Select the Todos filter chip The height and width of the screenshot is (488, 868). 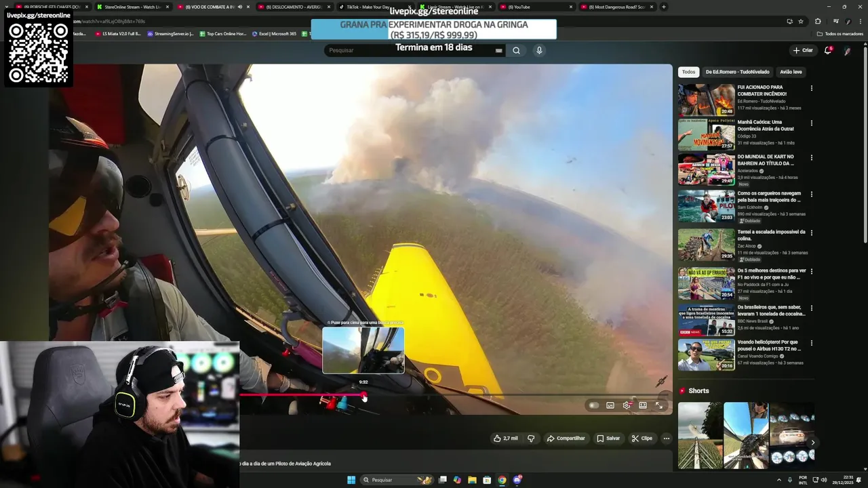(x=688, y=72)
